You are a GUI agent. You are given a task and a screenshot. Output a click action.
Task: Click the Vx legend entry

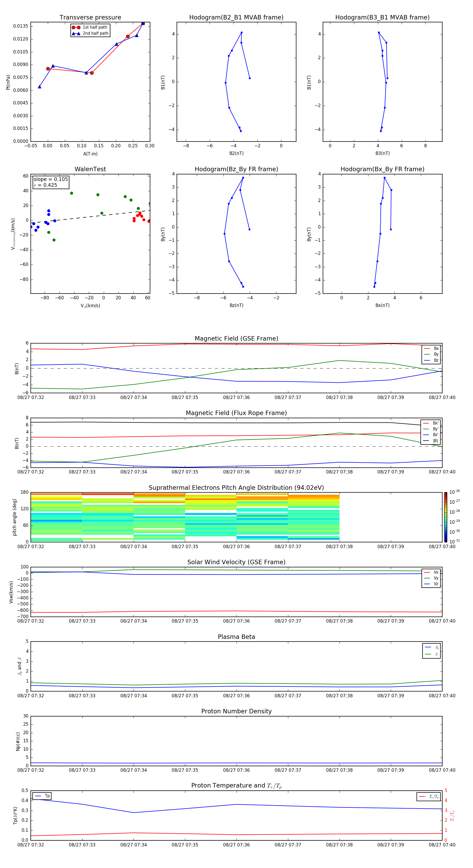click(x=431, y=572)
